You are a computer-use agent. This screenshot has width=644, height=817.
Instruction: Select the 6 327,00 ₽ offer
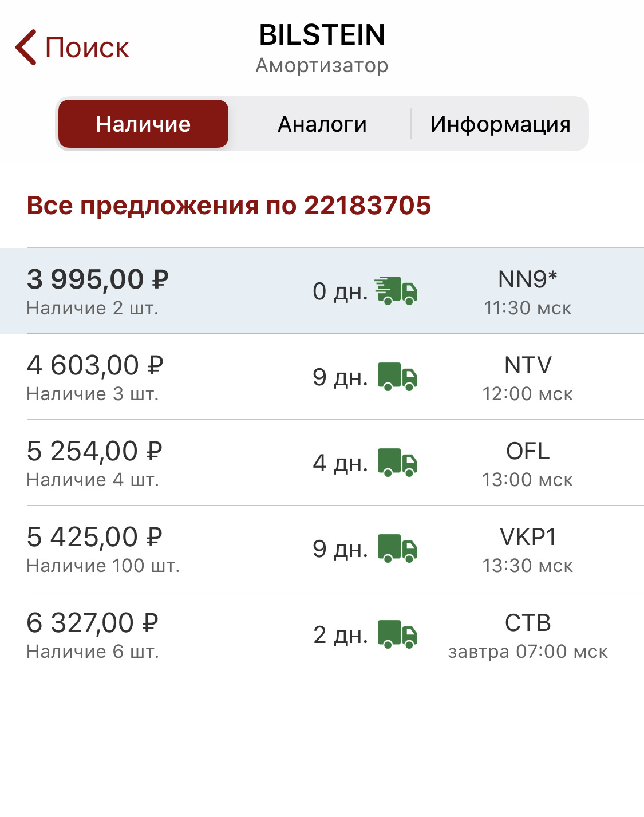[92, 623]
